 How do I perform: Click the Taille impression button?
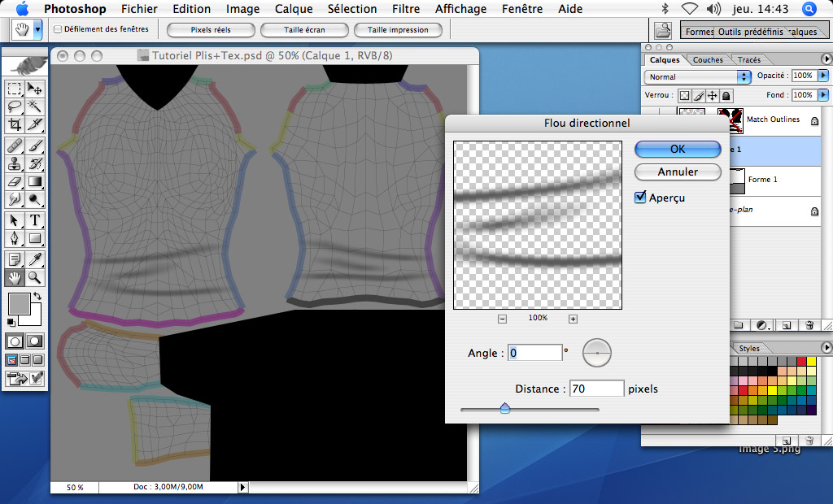[398, 30]
